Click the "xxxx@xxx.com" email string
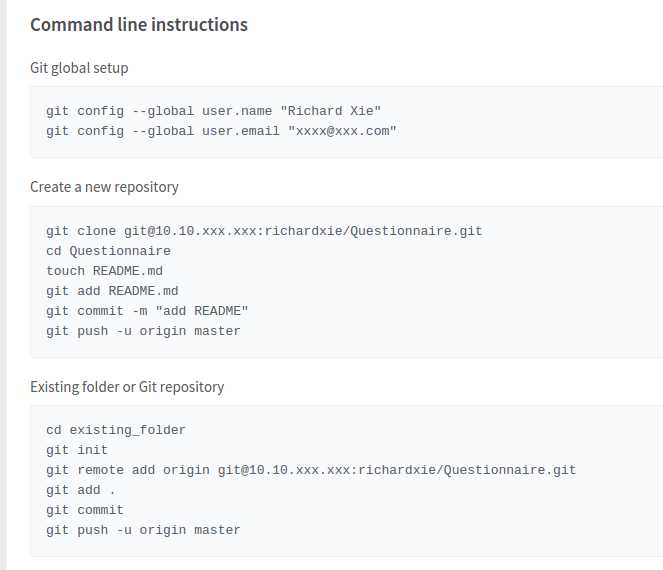The height and width of the screenshot is (570, 663). coord(342,131)
